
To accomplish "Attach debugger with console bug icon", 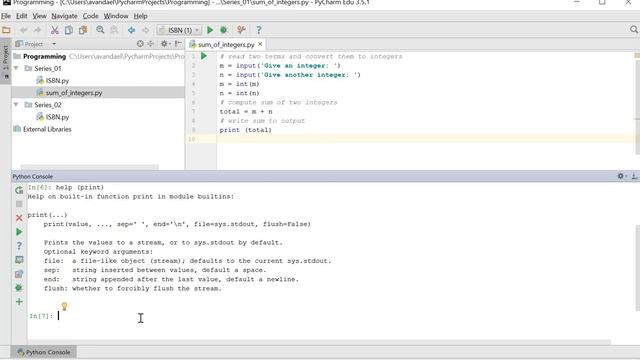I will click(19, 288).
